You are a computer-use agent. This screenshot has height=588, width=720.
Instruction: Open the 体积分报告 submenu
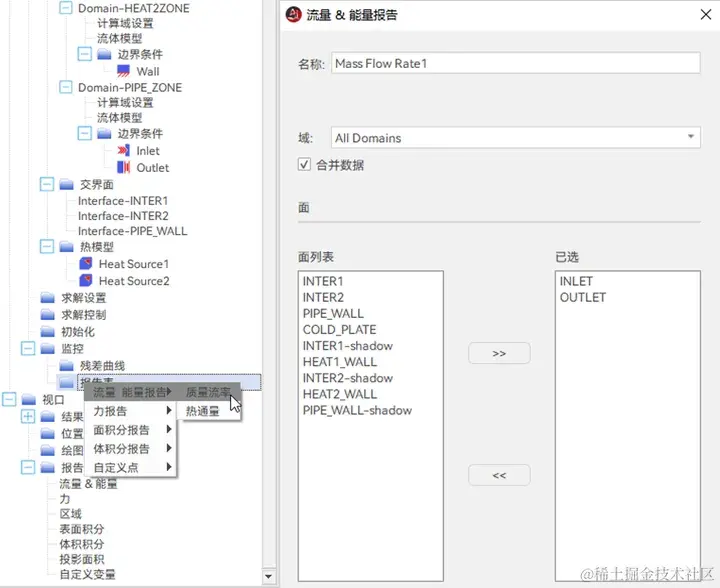130,449
